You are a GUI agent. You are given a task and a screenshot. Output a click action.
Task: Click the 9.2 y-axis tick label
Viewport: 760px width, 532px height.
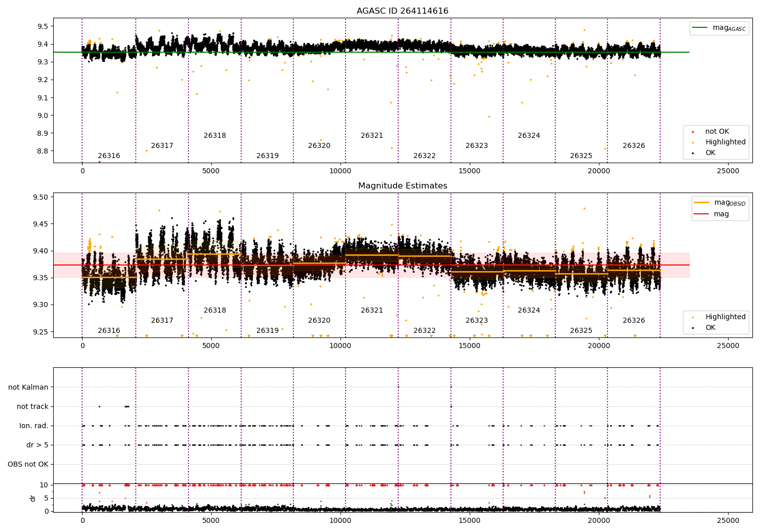pos(42,80)
